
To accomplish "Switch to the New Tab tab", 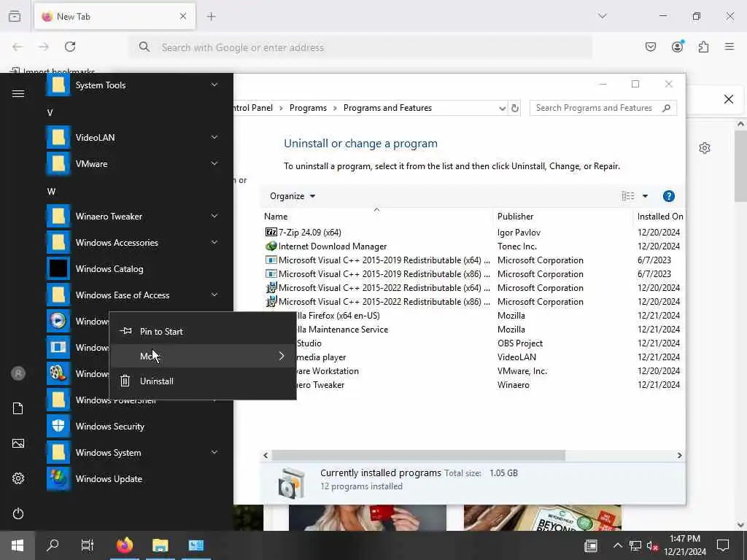I will point(115,16).
